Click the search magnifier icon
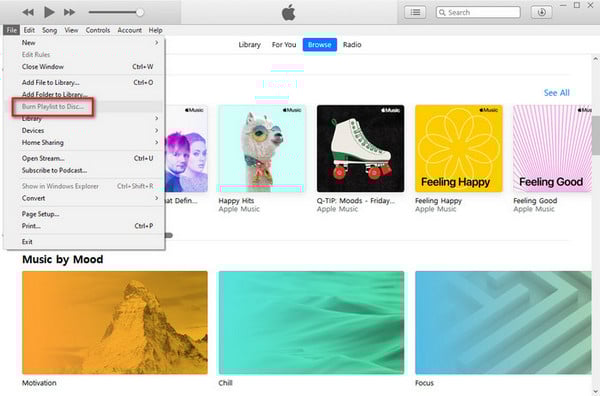 [442, 13]
